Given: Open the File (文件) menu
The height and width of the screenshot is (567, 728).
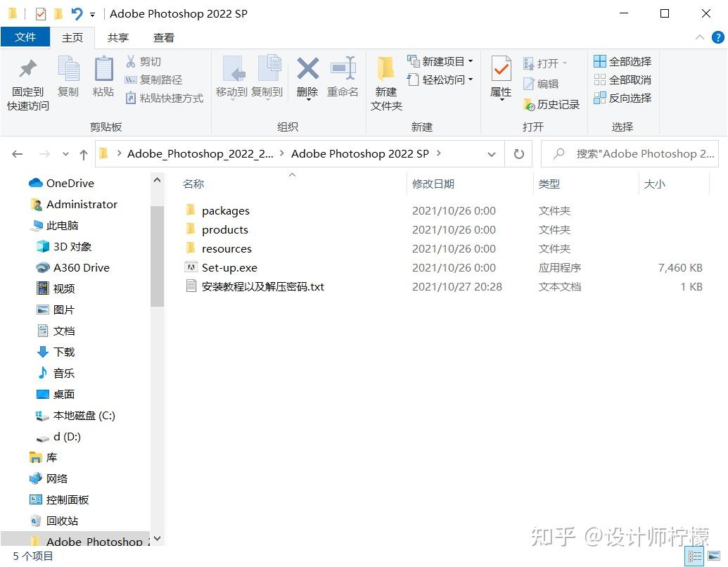Looking at the screenshot, I should click(x=25, y=37).
